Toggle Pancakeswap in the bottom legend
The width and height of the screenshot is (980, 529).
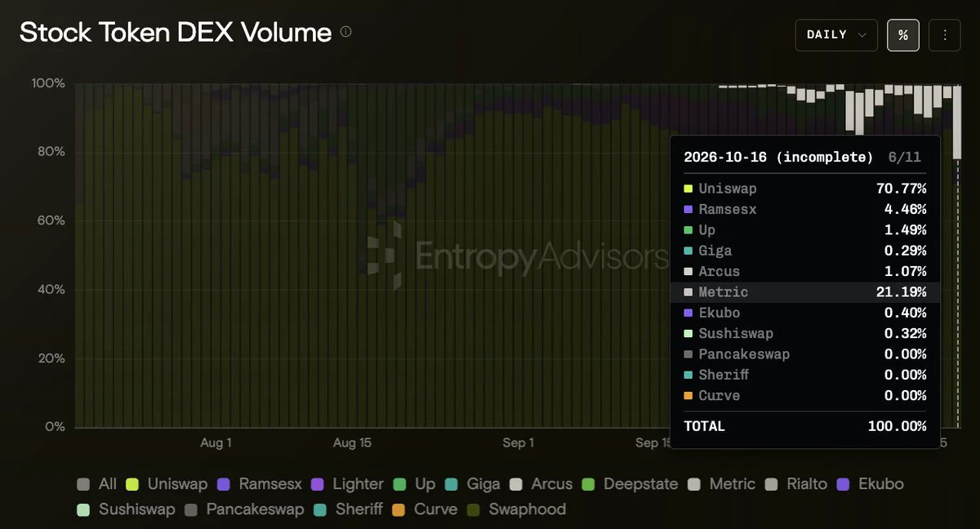[243, 509]
